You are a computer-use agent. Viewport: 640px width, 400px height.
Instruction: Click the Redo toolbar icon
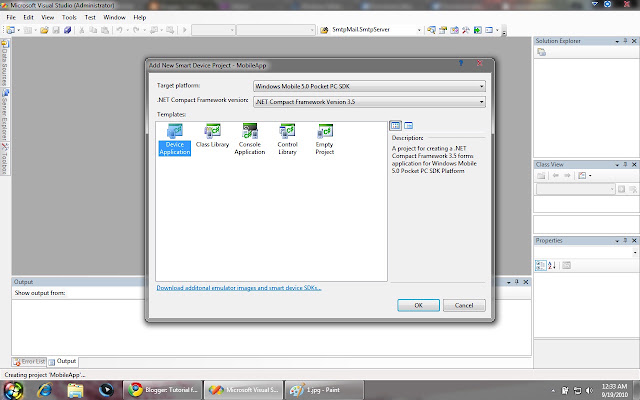136,30
